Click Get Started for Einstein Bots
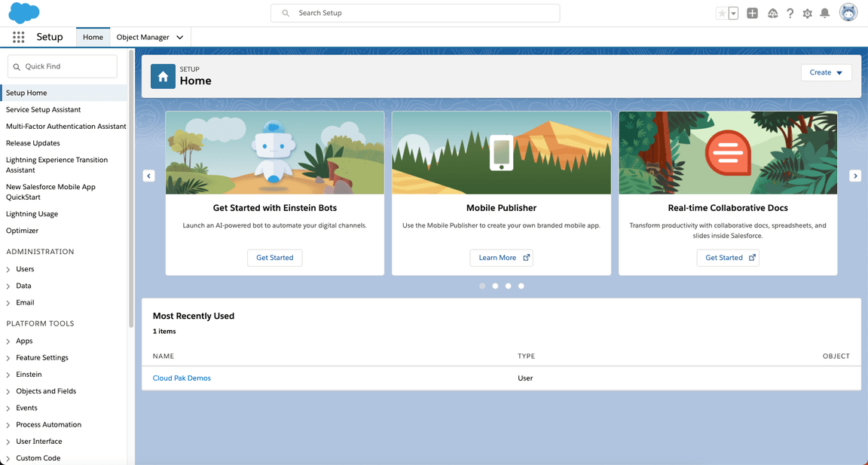The width and height of the screenshot is (868, 465). coord(274,258)
